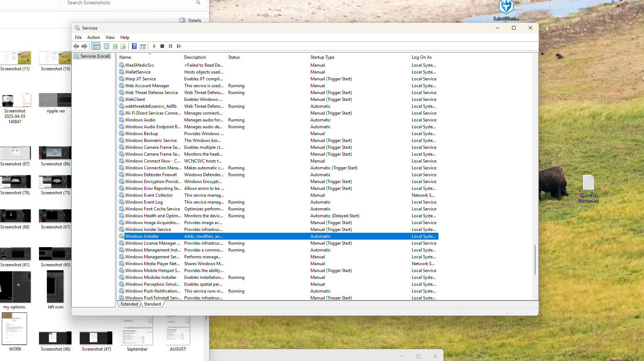Go back using the toolbar Back arrow
Image resolution: width=644 pixels, height=361 pixels.
pos(76,46)
